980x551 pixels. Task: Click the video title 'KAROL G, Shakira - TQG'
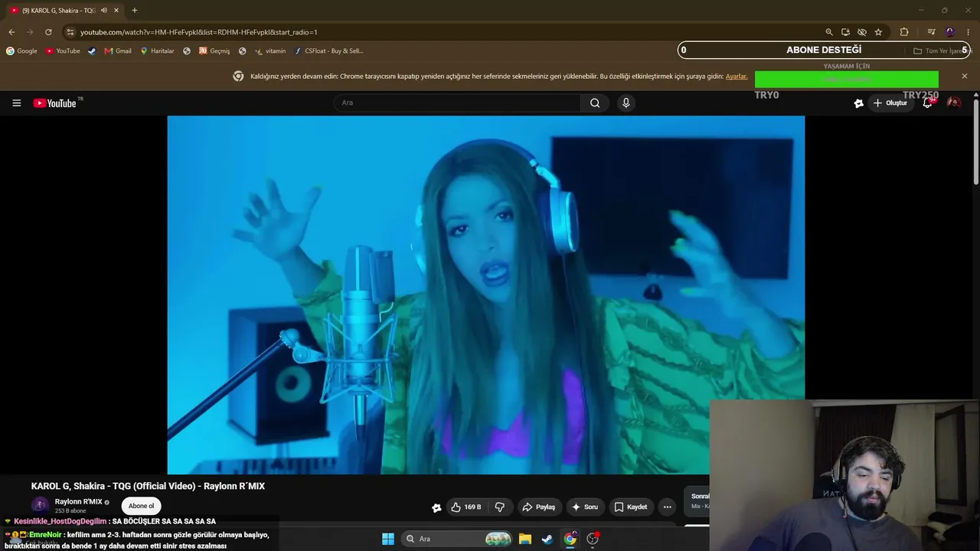[x=148, y=486]
